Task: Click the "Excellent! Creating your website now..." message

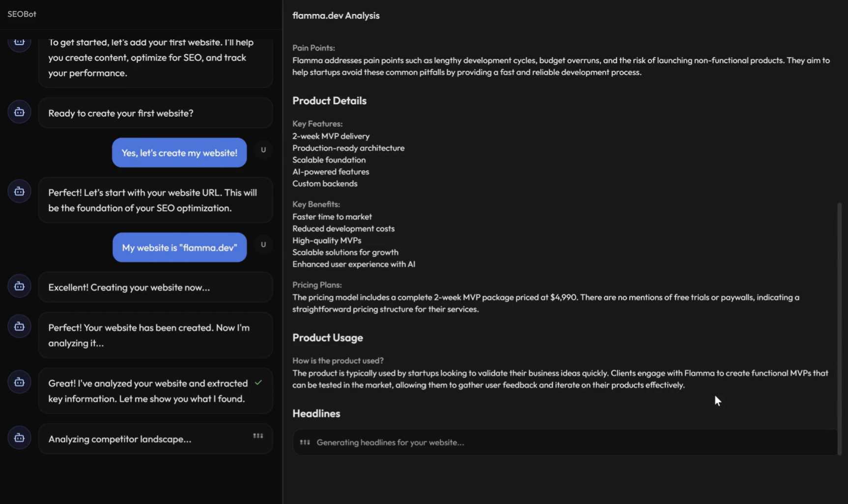Action: tap(156, 287)
